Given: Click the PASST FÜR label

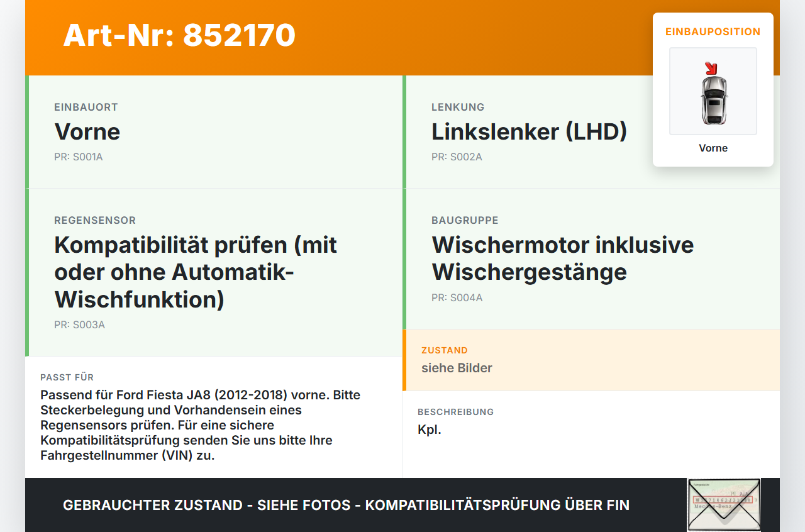Looking at the screenshot, I should click(x=67, y=377).
